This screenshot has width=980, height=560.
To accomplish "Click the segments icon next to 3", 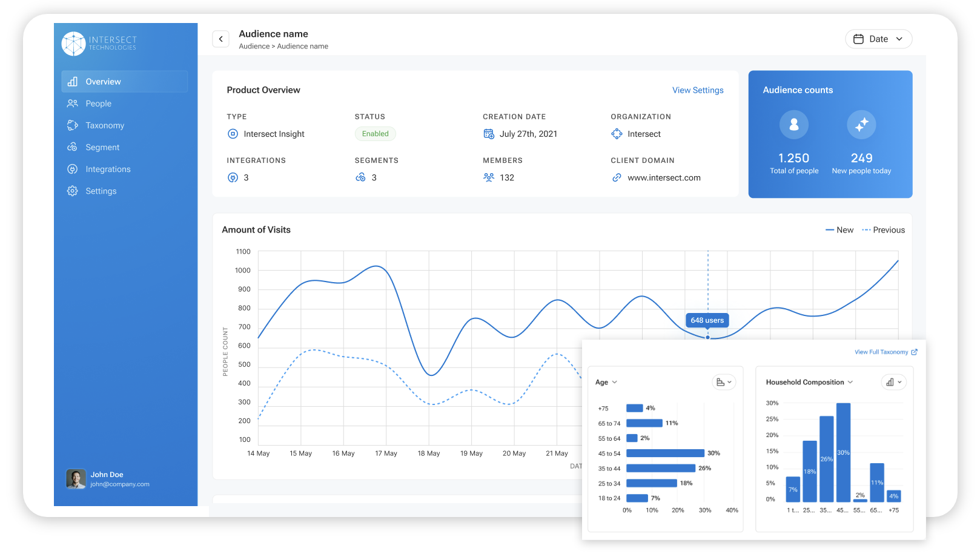I will (x=360, y=177).
